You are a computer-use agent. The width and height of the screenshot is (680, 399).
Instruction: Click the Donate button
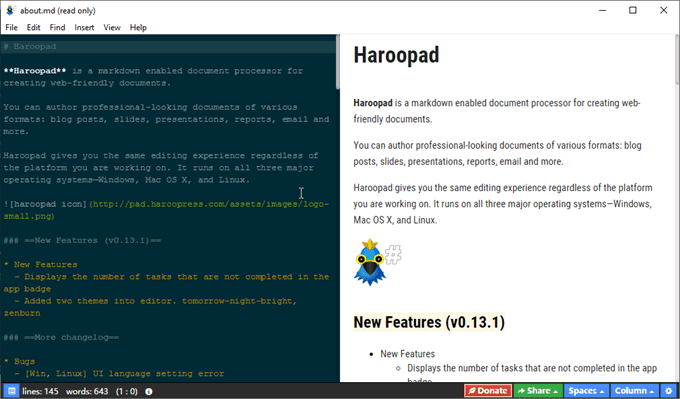pos(488,391)
